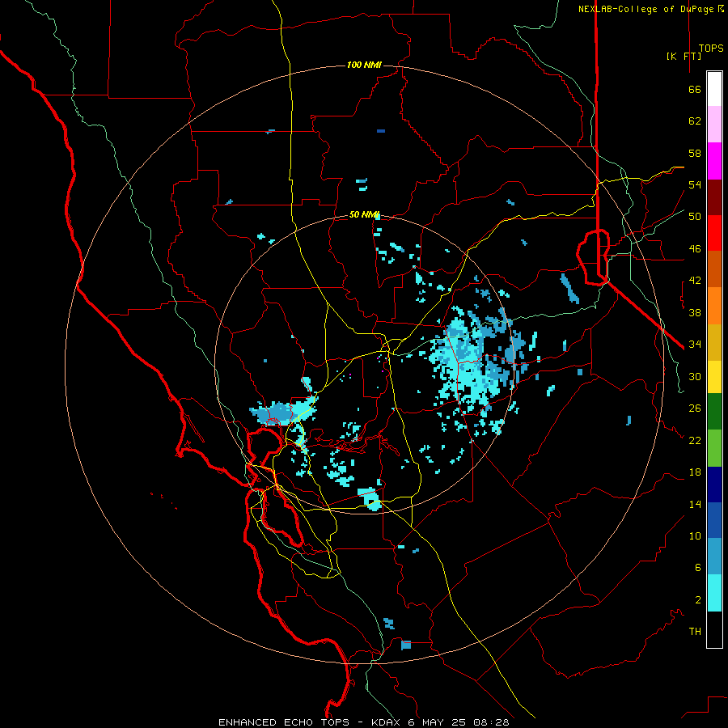Click the "TOPS" legend title
Screen dimensions: 728x728
click(x=711, y=49)
